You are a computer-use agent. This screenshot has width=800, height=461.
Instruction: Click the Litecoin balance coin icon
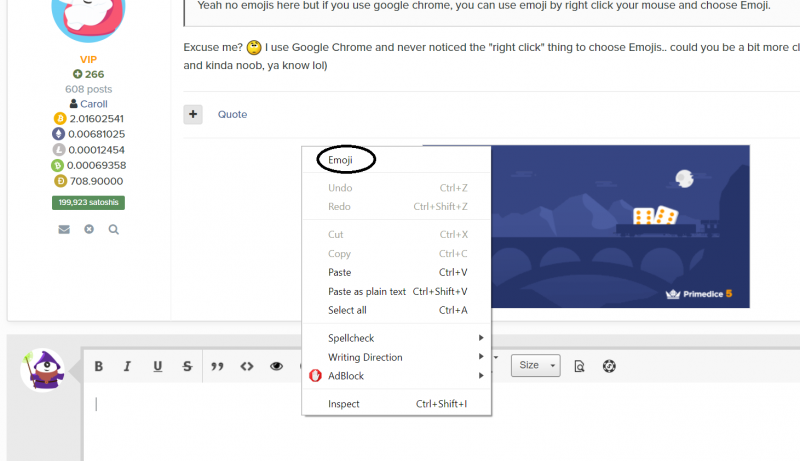click(x=59, y=150)
